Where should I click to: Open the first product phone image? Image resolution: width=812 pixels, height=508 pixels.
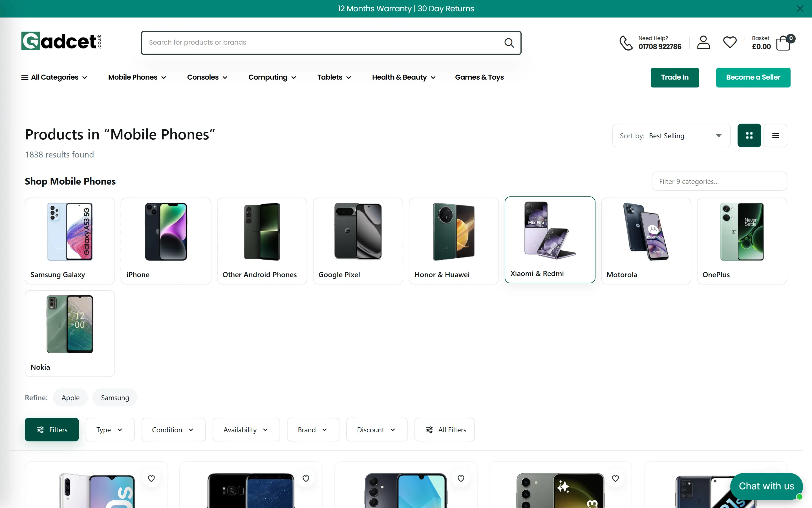click(97, 491)
